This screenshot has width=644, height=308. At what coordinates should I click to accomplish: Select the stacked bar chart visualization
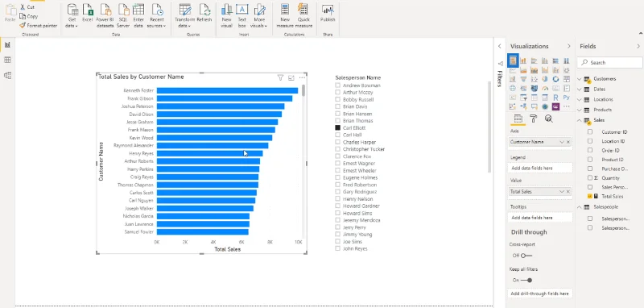pos(513,60)
